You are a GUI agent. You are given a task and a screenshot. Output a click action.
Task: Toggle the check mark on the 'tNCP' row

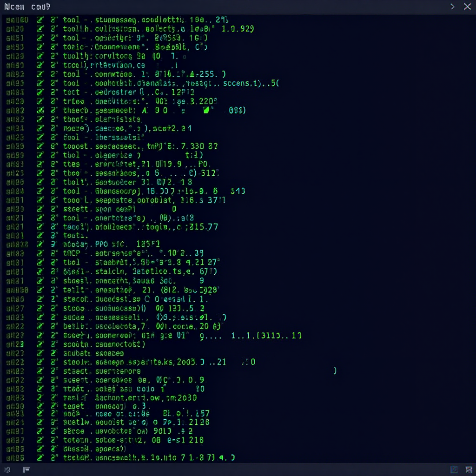[x=40, y=253]
